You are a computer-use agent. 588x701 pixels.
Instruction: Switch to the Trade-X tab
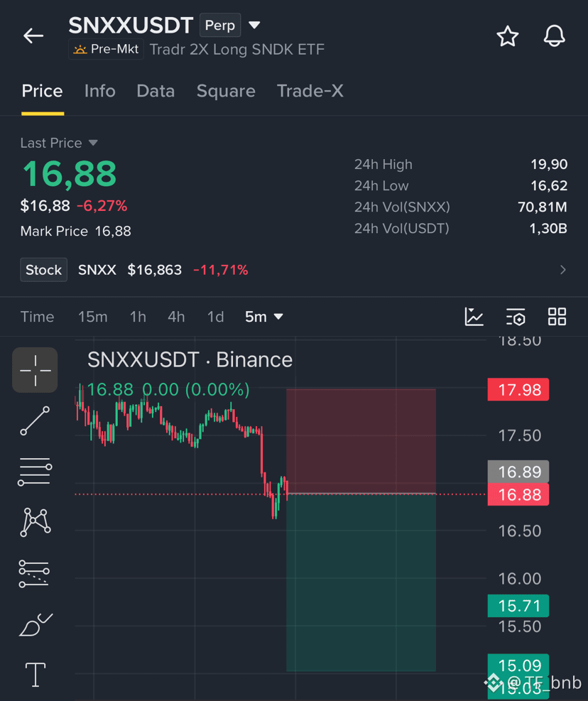click(310, 91)
